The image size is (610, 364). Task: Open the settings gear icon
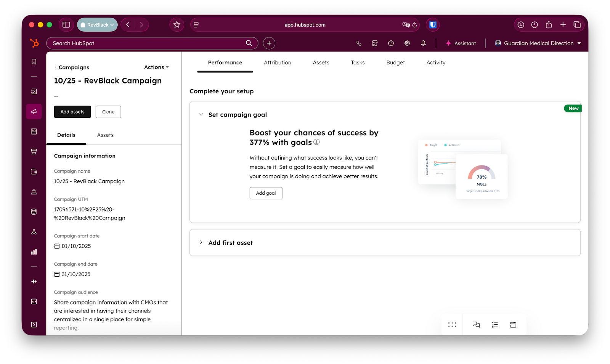407,43
